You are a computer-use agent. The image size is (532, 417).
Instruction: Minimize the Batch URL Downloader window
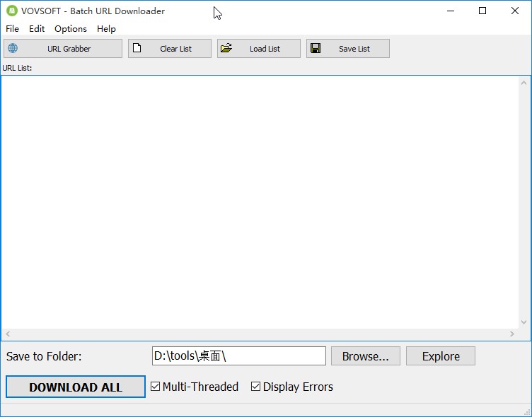[x=451, y=11]
